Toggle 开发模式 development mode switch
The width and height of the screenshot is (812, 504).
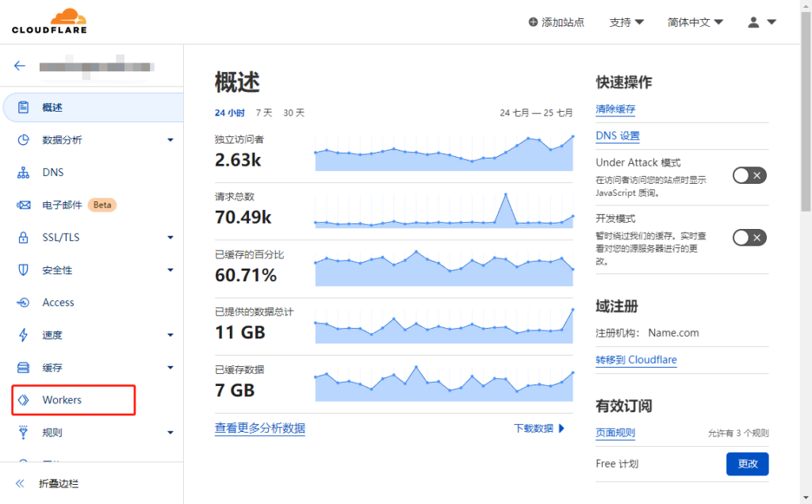tap(749, 237)
